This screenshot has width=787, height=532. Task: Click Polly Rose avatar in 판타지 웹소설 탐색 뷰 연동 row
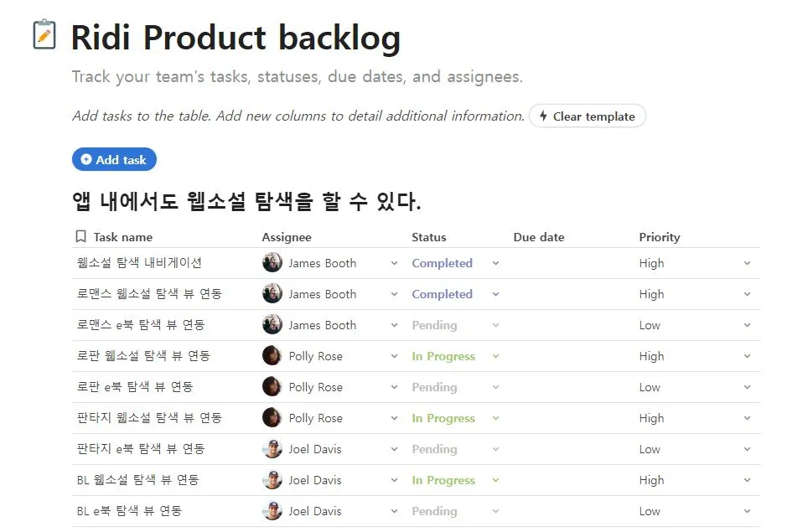272,417
